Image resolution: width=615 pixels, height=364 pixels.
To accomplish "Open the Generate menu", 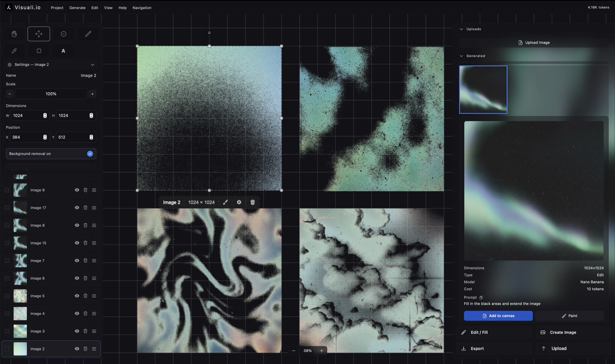I will [77, 8].
